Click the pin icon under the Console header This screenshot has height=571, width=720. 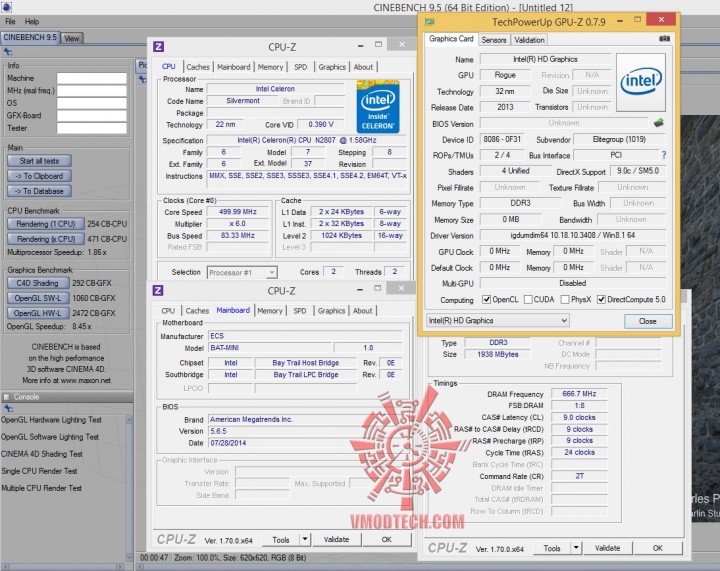(7, 408)
